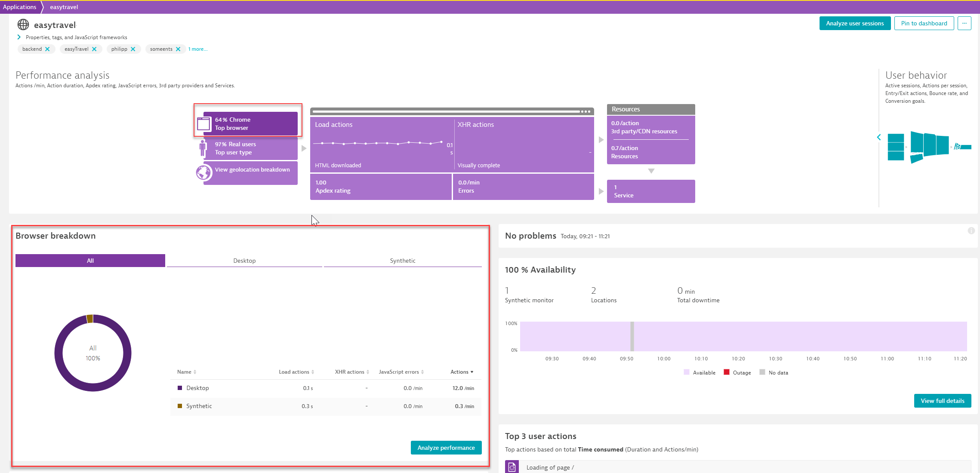Open the 1.00 Apdex rating tile
The height and width of the screenshot is (473, 980).
point(381,187)
